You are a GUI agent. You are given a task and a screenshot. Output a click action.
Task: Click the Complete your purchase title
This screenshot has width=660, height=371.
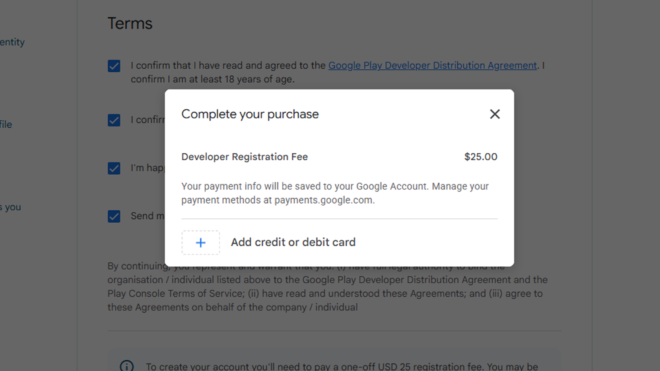[x=250, y=114]
